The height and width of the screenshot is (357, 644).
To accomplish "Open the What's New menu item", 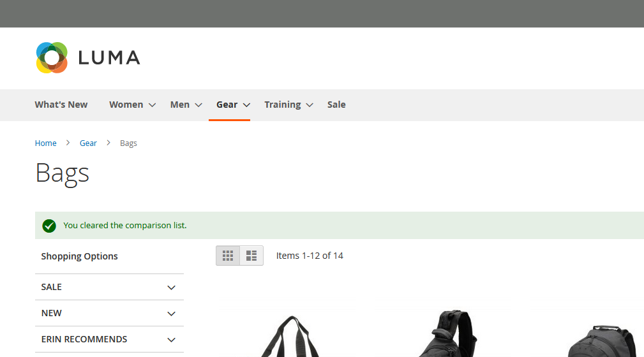I will (61, 105).
